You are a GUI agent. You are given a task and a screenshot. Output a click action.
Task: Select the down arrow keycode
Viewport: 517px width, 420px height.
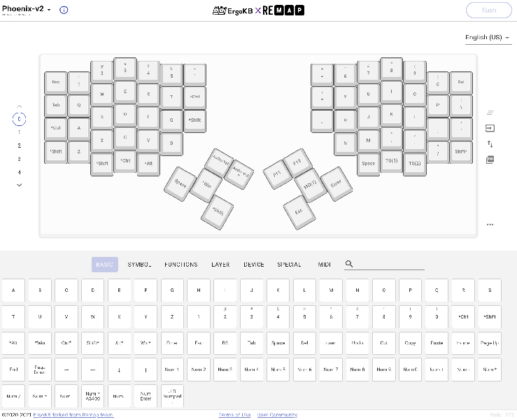[120, 370]
